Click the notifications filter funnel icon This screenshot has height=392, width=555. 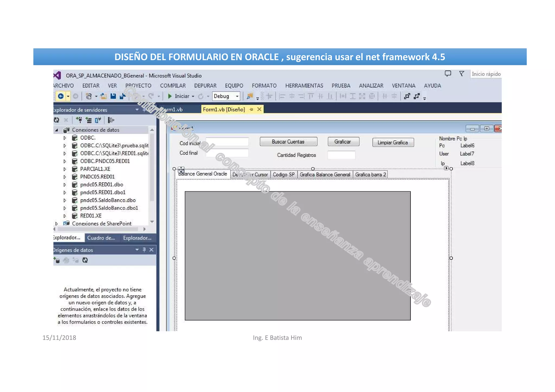coord(462,73)
